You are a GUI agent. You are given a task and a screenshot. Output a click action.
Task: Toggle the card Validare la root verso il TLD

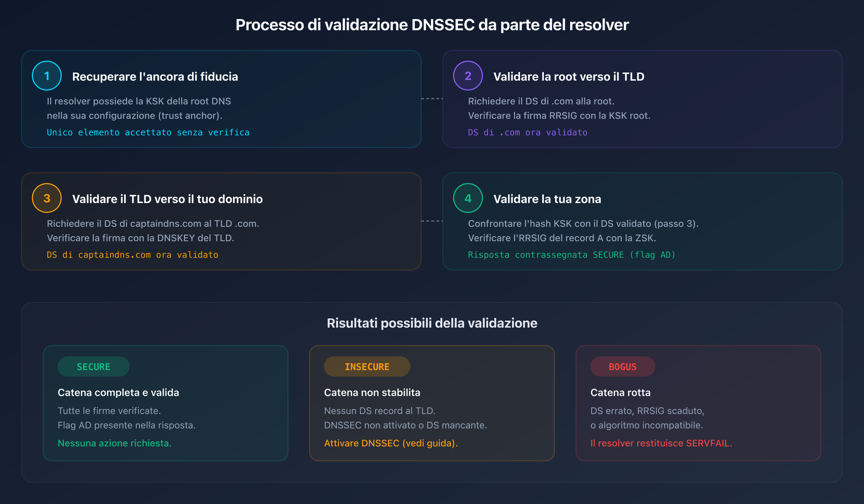tap(643, 99)
